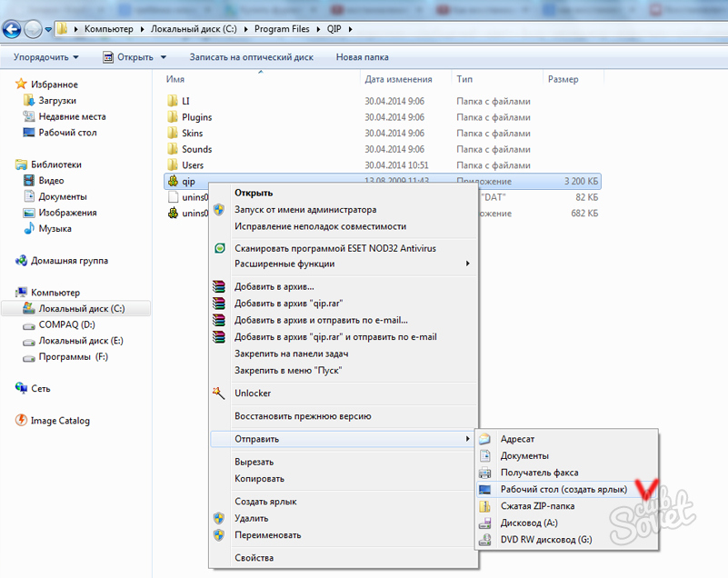This screenshot has height=578, width=728.
Task: Expand the Расширенные функции submenu
Action: click(x=284, y=264)
